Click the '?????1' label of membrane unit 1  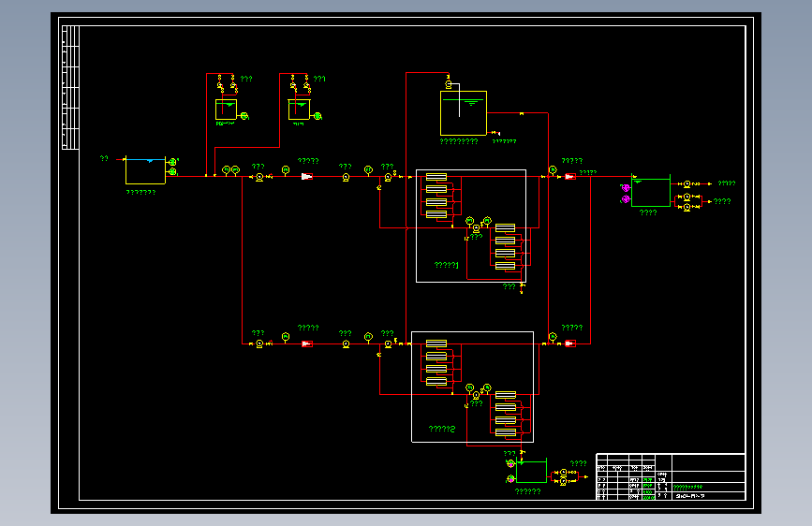point(447,265)
